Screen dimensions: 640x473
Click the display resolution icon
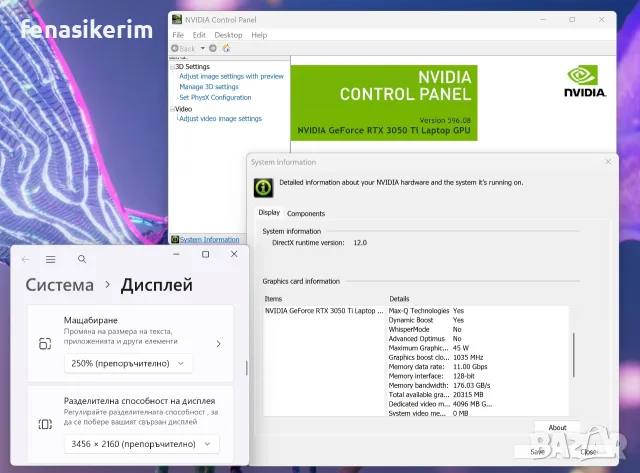point(45,424)
